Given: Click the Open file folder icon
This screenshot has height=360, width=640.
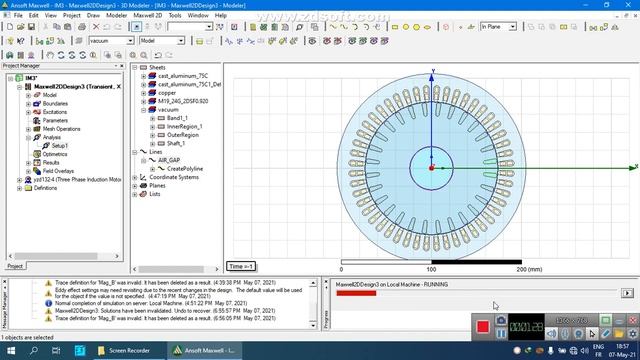Looking at the screenshot, I should 20,27.
